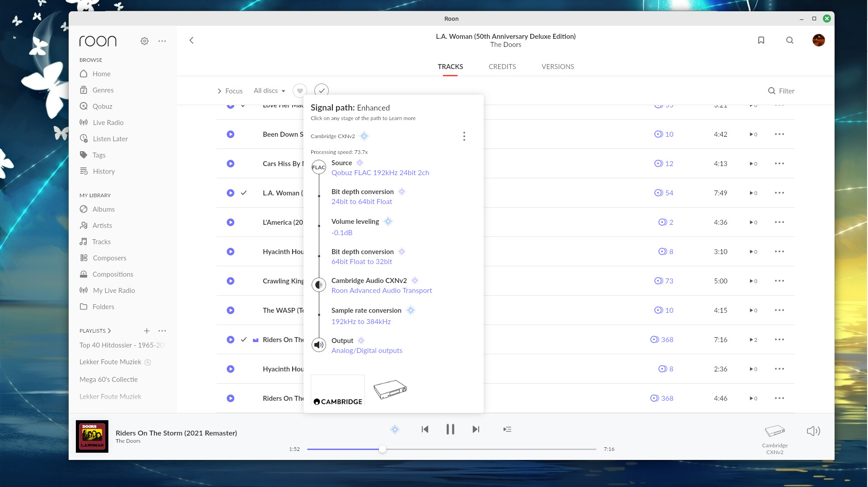This screenshot has width=868, height=487.
Task: Go back with the left arrow
Action: coord(191,41)
